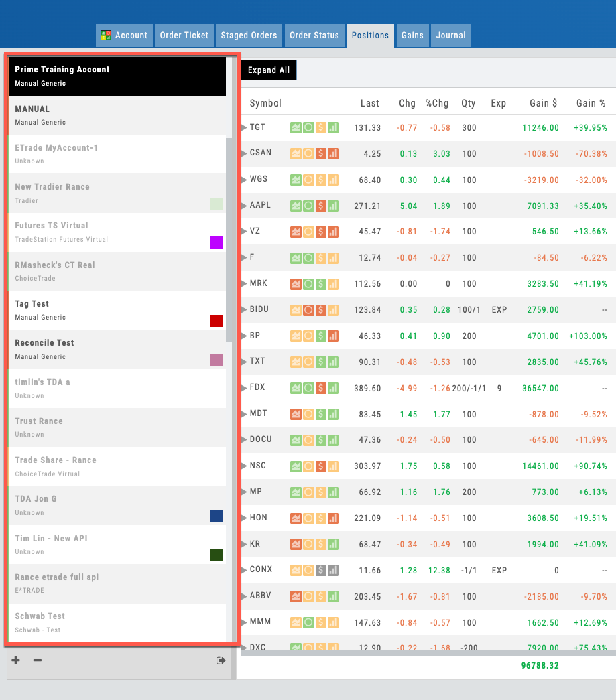616x700 pixels.
Task: Click the gray dollar icon in the CONX row
Action: [x=321, y=570]
